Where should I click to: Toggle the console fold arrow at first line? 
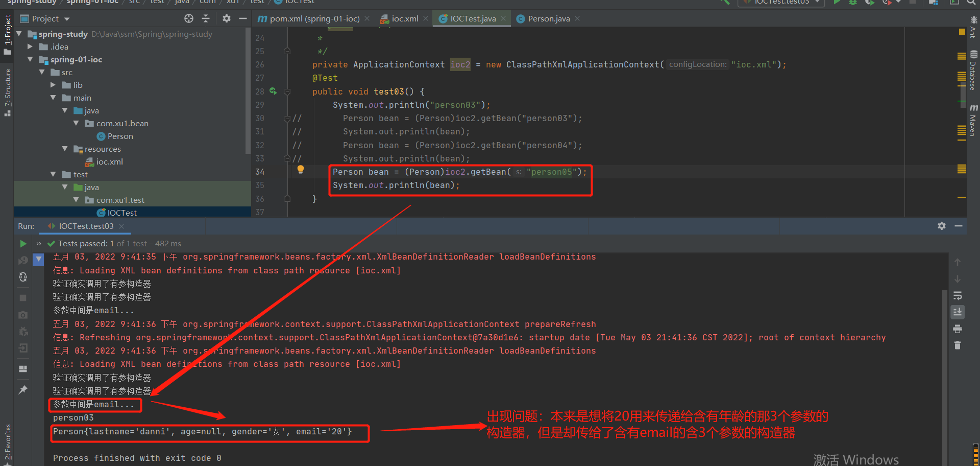[39, 260]
